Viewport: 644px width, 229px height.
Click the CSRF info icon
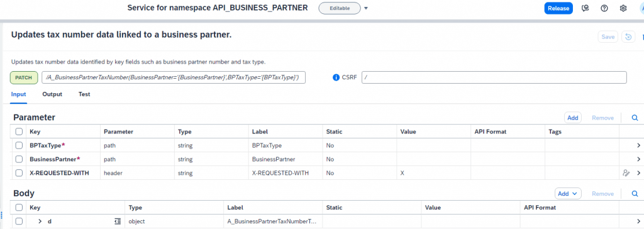(336, 77)
